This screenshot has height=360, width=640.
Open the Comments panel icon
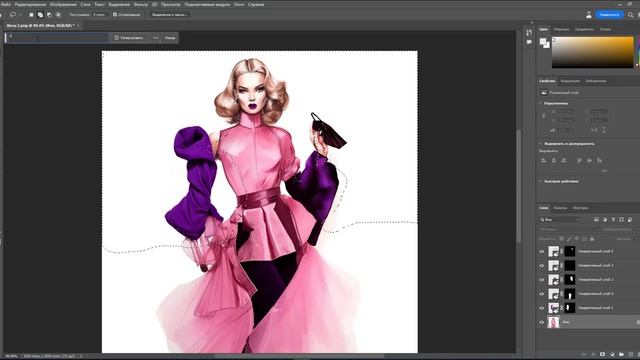(x=529, y=42)
